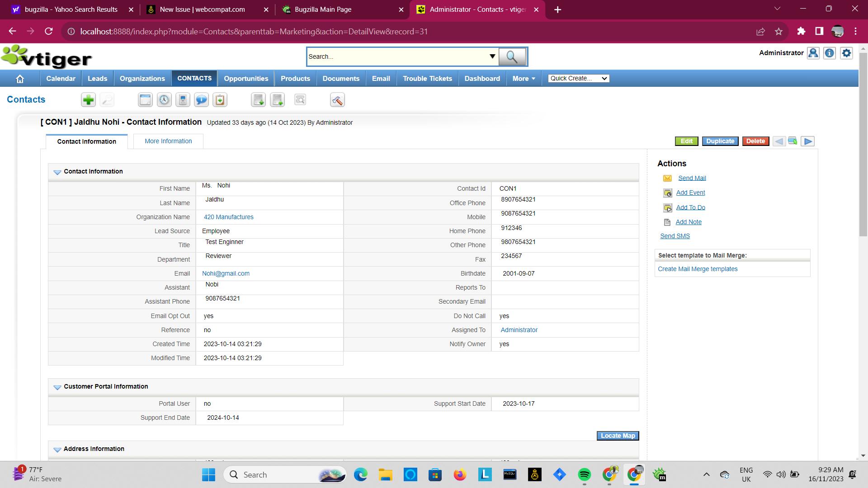Open the calendar icon in Contacts toolbar
868x488 pixels.
[x=145, y=100]
